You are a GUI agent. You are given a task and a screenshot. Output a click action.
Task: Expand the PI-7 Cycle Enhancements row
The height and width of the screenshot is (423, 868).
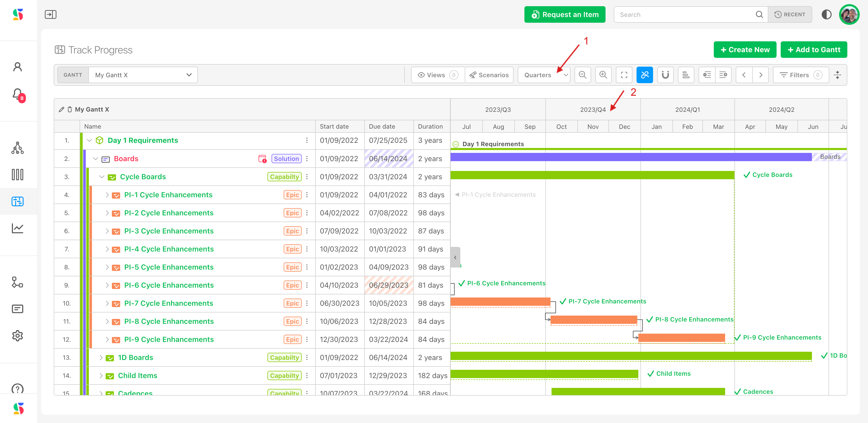(107, 303)
